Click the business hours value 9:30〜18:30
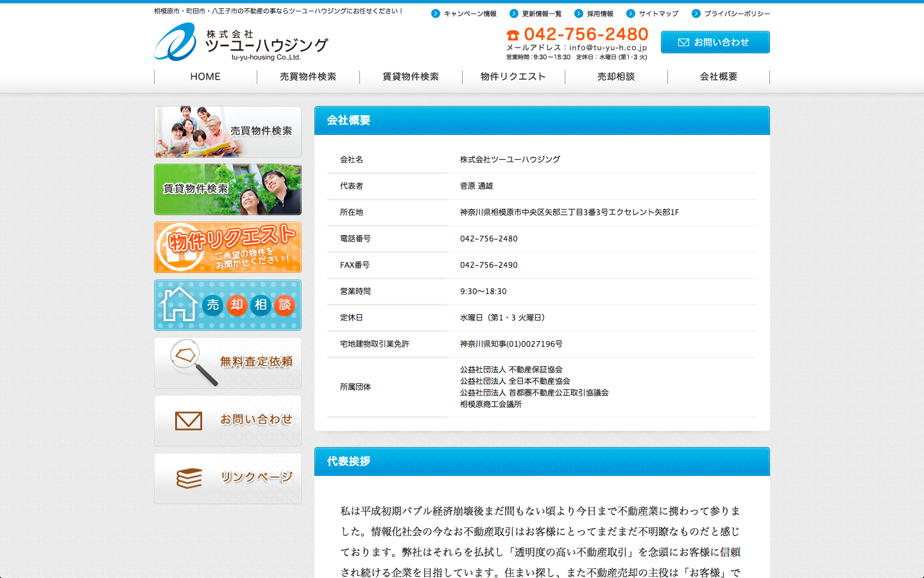The width and height of the screenshot is (924, 578). (x=483, y=291)
